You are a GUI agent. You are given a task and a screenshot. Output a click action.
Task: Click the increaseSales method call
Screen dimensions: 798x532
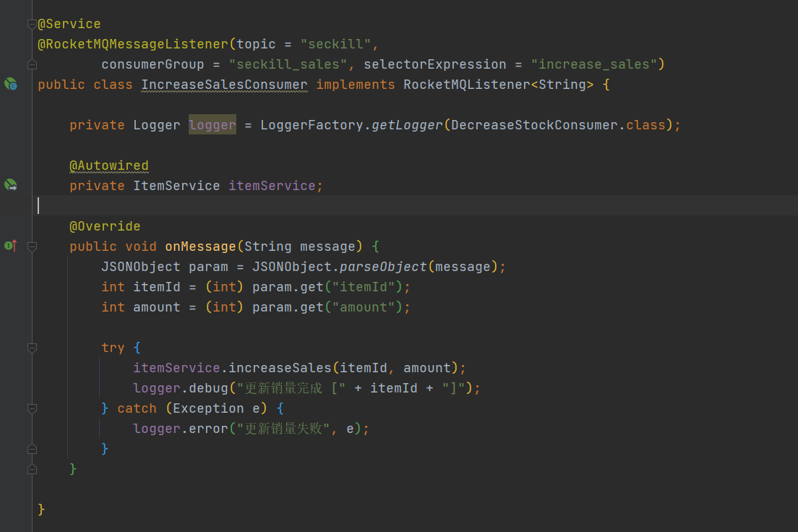(x=280, y=368)
